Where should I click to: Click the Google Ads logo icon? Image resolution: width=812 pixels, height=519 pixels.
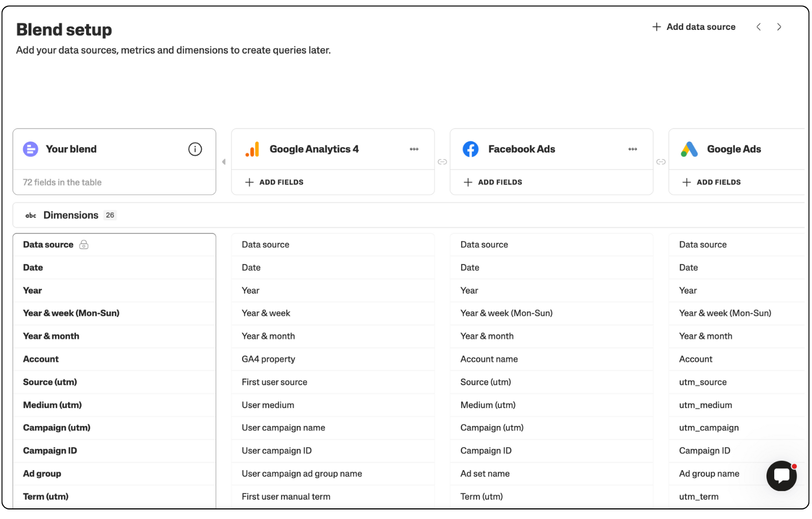[689, 149]
